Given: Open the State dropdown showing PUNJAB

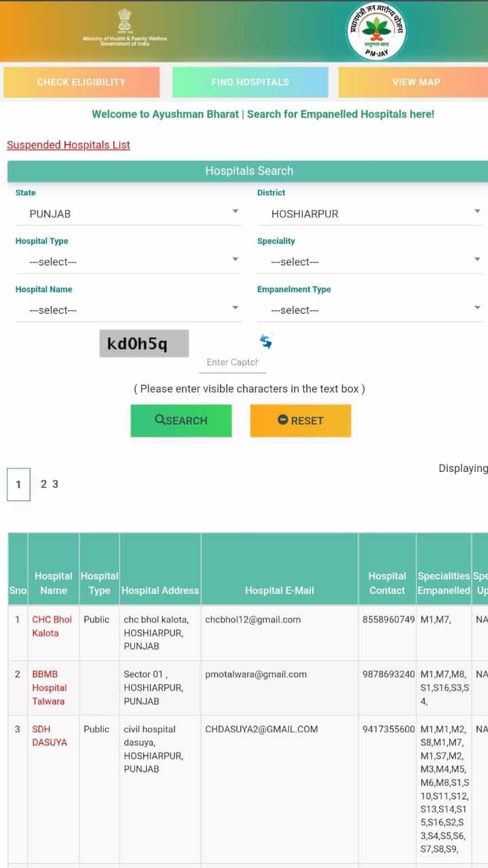Looking at the screenshot, I should click(x=128, y=214).
